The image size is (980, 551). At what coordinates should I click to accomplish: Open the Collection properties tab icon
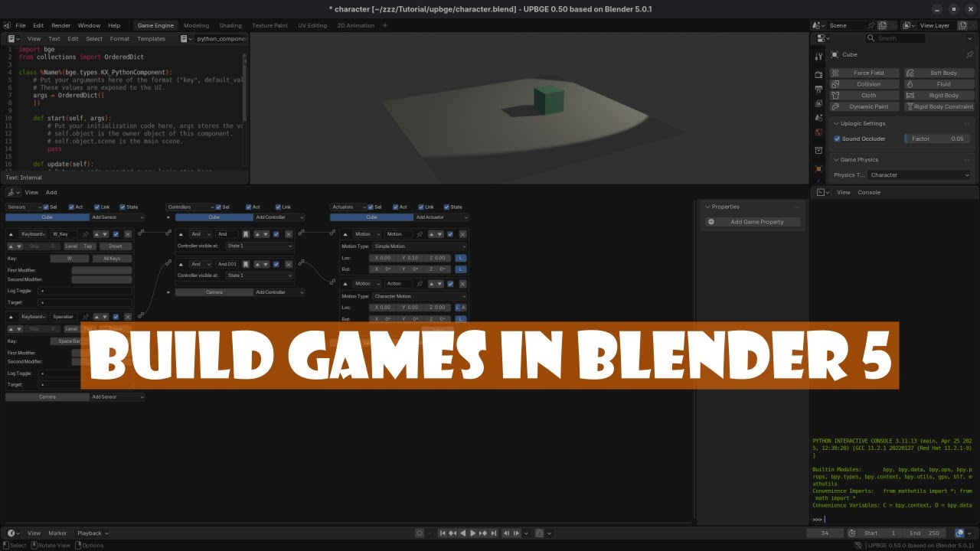tap(818, 150)
